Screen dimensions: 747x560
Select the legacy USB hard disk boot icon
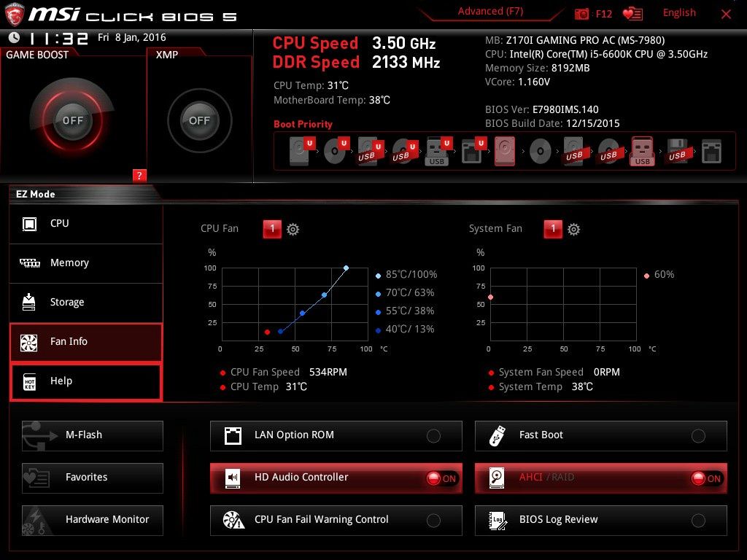tap(575, 151)
